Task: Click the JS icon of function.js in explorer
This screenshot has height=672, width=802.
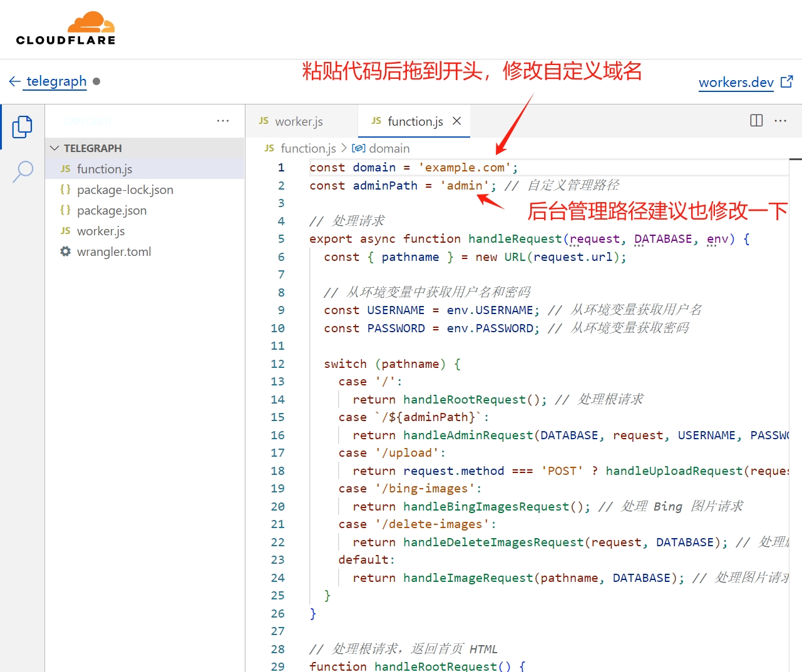Action: tap(66, 169)
